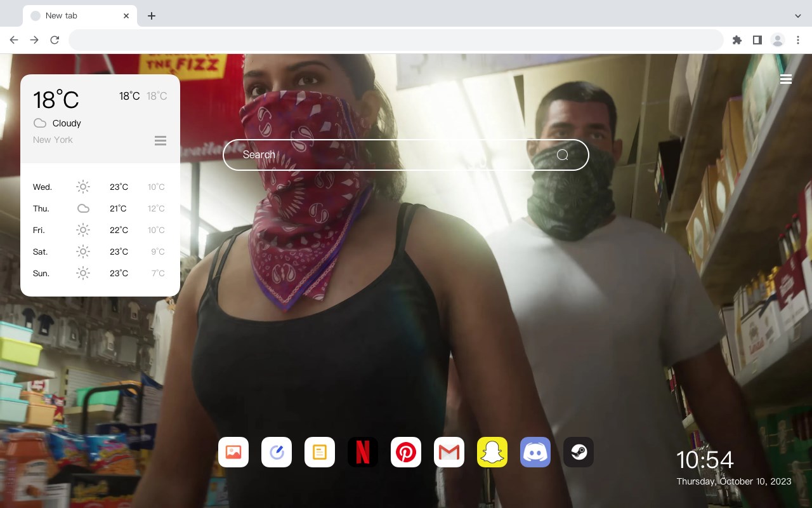Reload the current page
The height and width of the screenshot is (508, 812).
tap(55, 40)
